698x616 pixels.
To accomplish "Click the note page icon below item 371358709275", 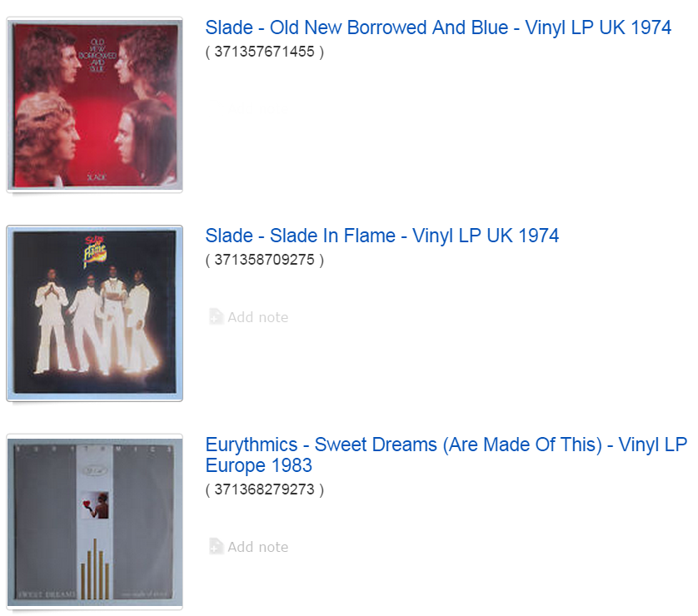I will point(217,316).
